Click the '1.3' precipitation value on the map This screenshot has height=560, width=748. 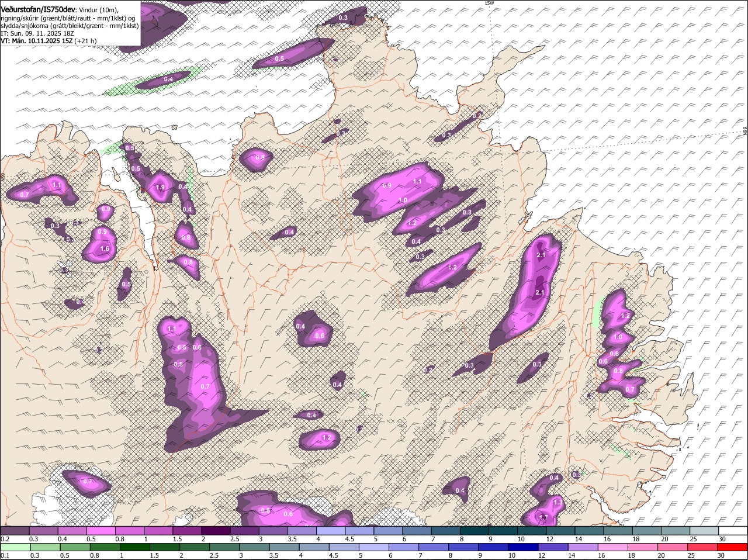[x=558, y=503]
